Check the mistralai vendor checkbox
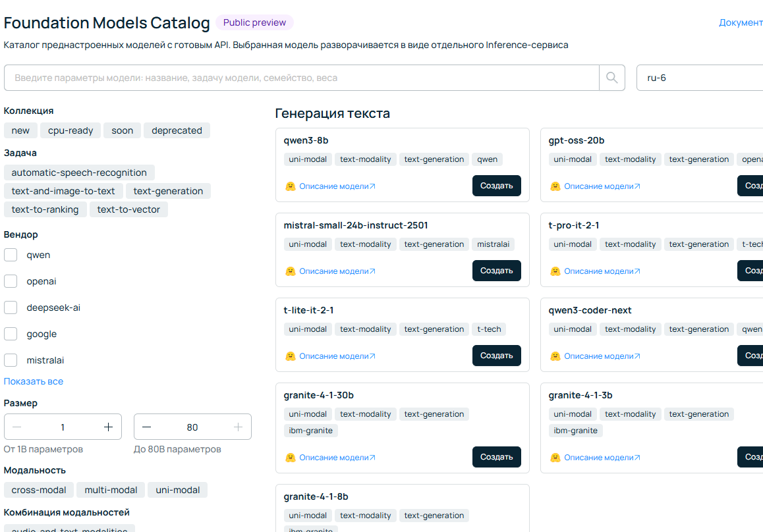763x532 pixels. (11, 360)
